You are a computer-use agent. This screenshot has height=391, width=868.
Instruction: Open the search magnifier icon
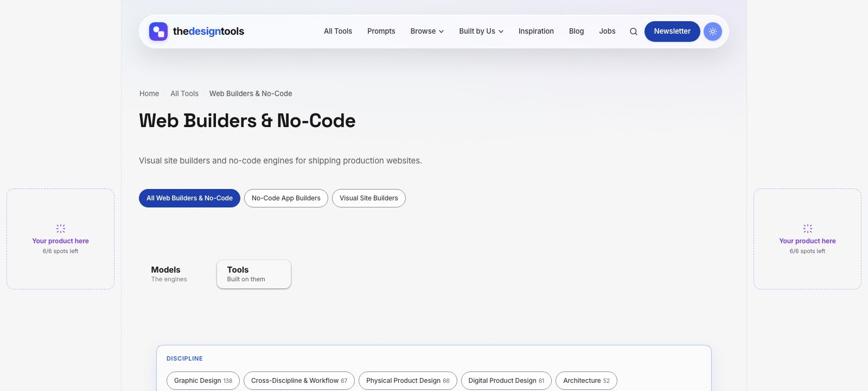coord(633,31)
